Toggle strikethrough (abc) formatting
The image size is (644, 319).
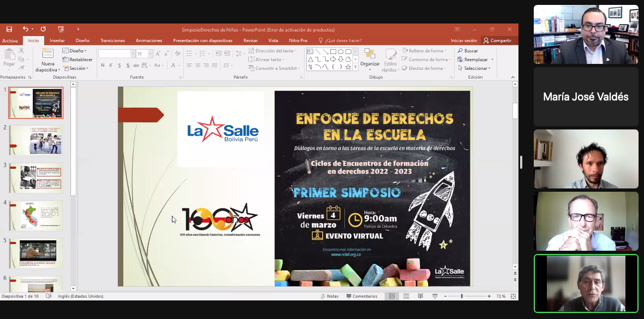(x=136, y=66)
